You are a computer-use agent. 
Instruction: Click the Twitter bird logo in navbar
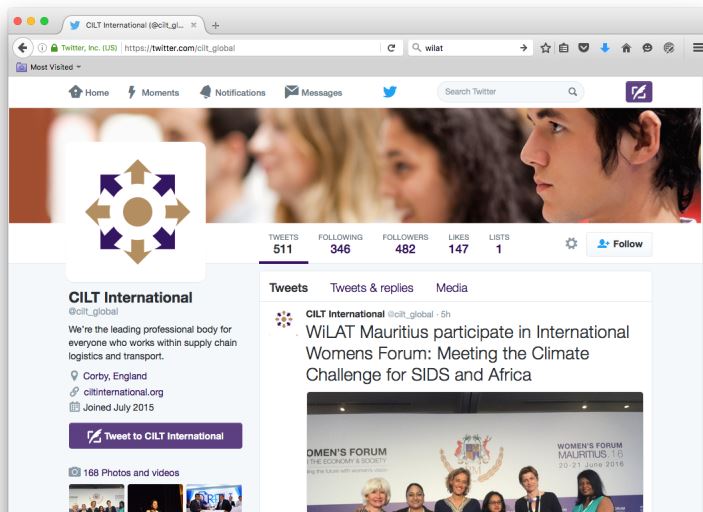tap(390, 92)
